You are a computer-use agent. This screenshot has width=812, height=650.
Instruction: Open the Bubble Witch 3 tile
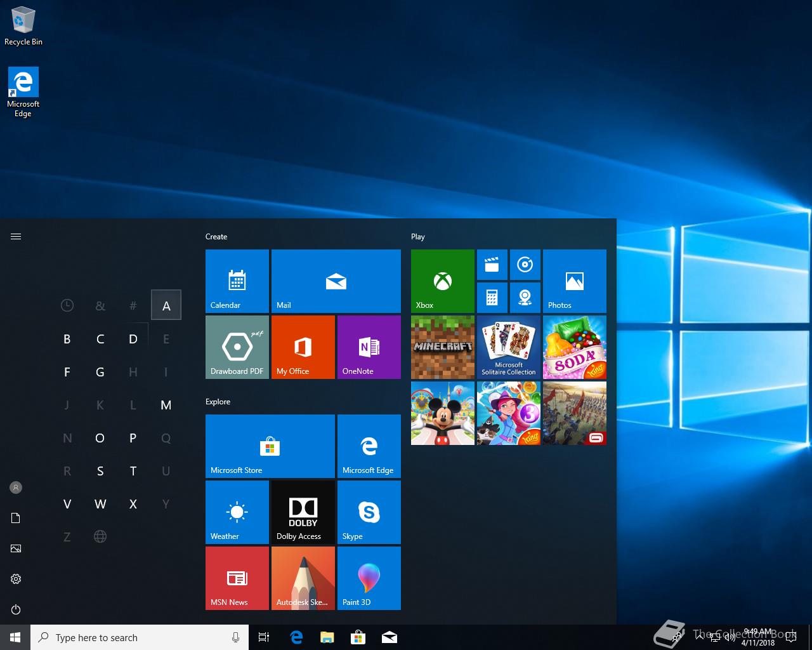pos(509,413)
